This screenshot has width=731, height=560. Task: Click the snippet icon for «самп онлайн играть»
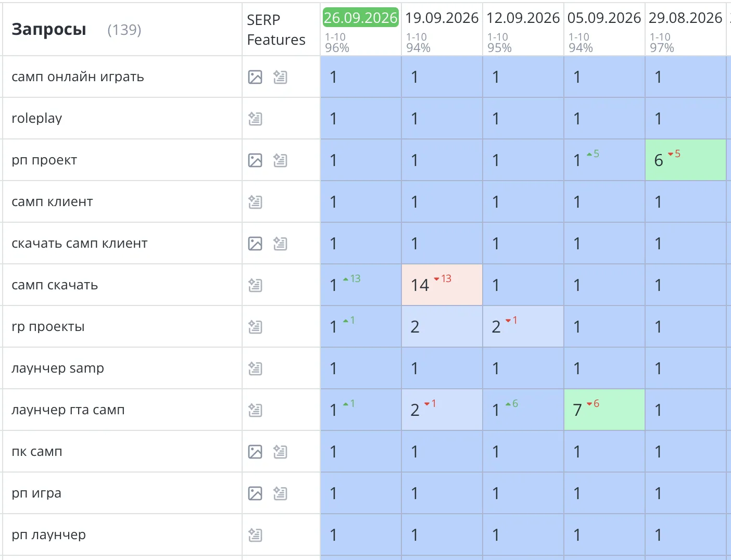(280, 77)
